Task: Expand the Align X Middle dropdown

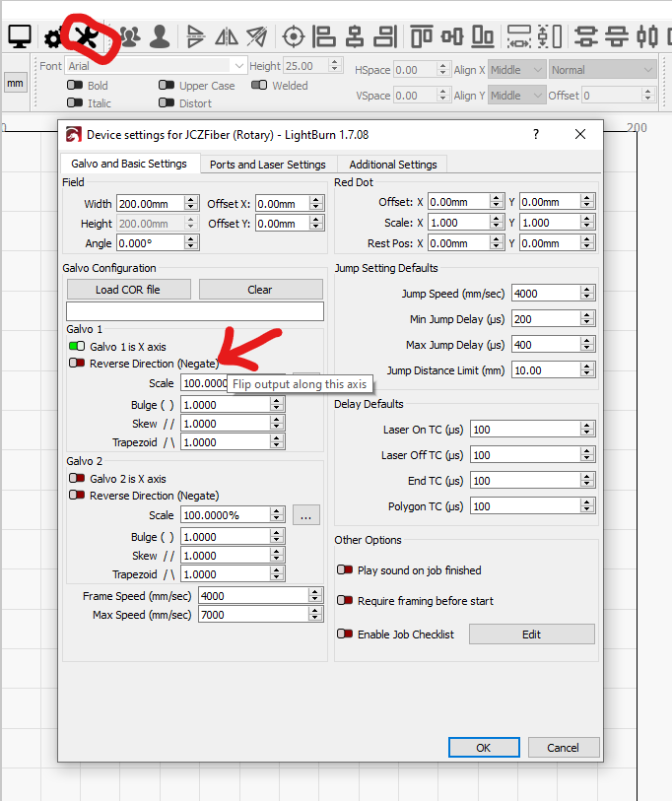Action: [517, 70]
